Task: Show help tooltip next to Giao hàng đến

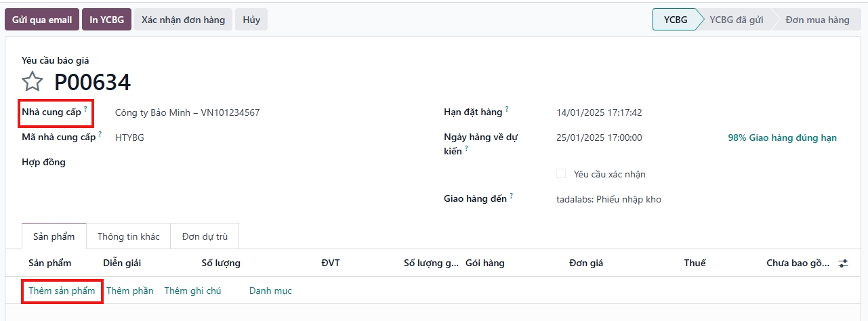Action: point(512,196)
